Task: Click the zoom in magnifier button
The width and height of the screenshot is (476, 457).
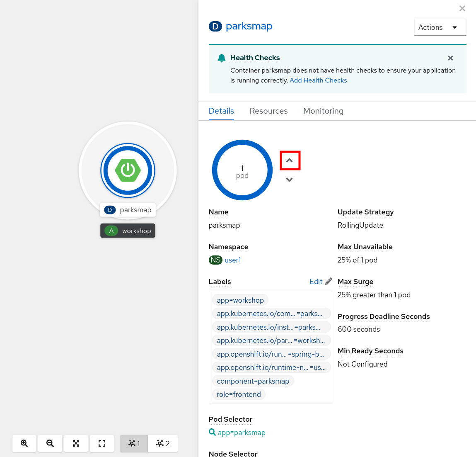Action: pos(24,443)
